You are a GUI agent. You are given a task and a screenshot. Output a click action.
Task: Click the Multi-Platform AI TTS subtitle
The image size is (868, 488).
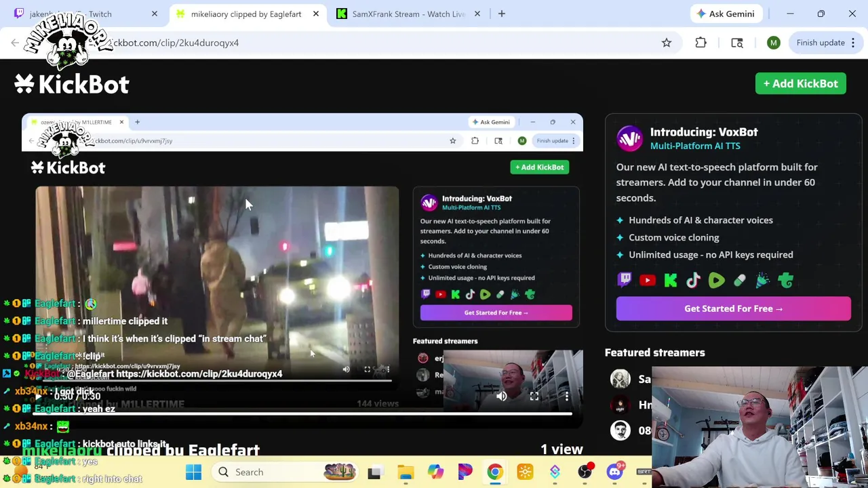[695, 146]
